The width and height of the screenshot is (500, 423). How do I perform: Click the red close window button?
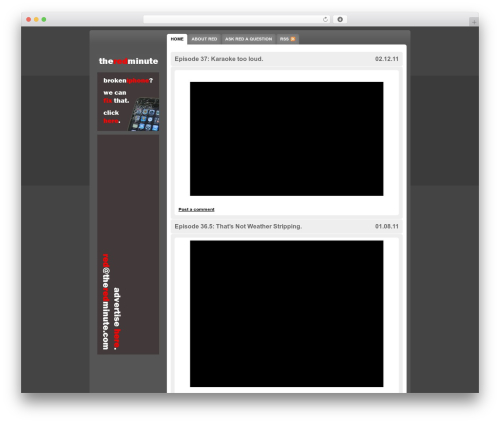(29, 19)
